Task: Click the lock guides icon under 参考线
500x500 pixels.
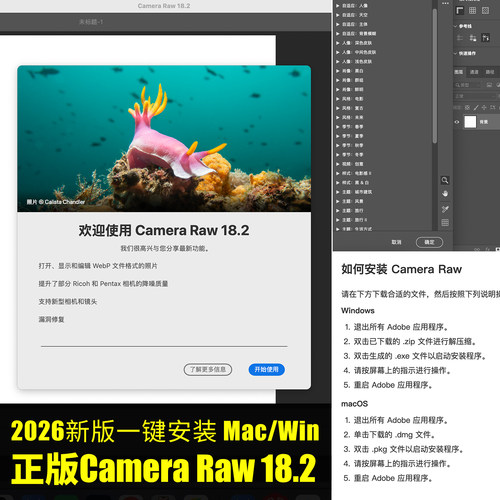Action: pos(473,38)
